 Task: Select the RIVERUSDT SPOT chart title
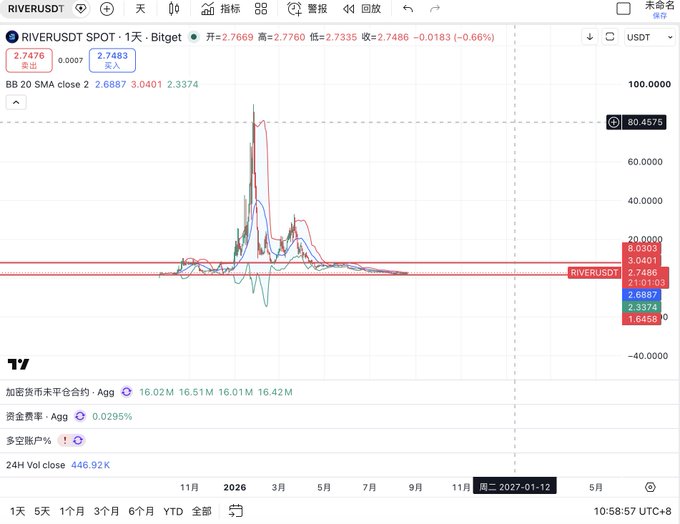pos(101,37)
